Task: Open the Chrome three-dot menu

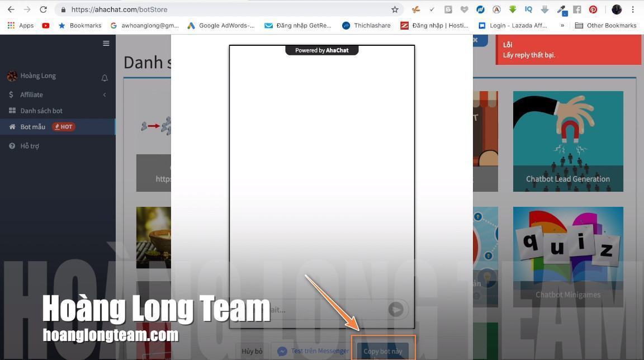Action: pos(633,10)
